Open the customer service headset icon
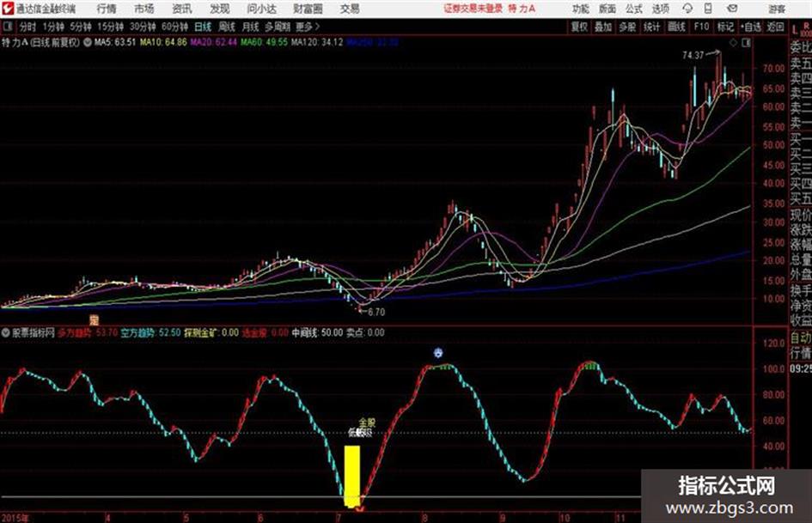812x523 pixels. click(x=687, y=9)
